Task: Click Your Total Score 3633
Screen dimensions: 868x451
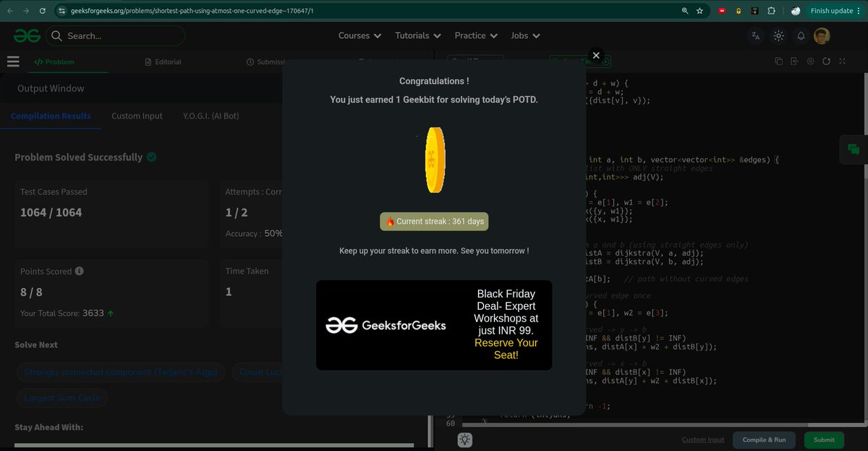Action: [67, 313]
